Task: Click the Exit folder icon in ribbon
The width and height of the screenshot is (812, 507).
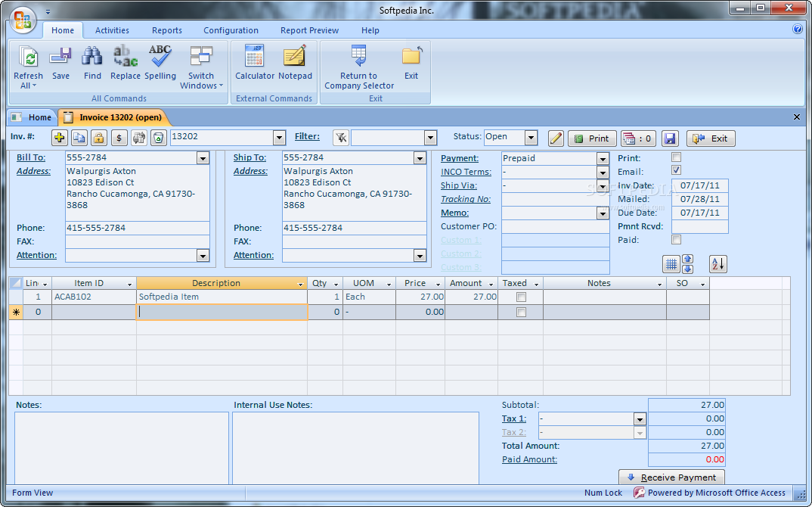Action: 412,56
